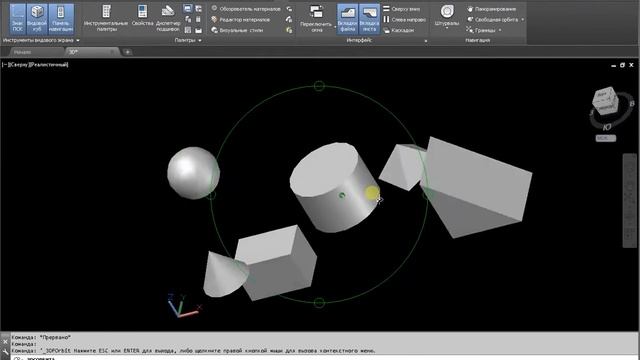Click the wrench customize icon on command line

(x=5, y=351)
